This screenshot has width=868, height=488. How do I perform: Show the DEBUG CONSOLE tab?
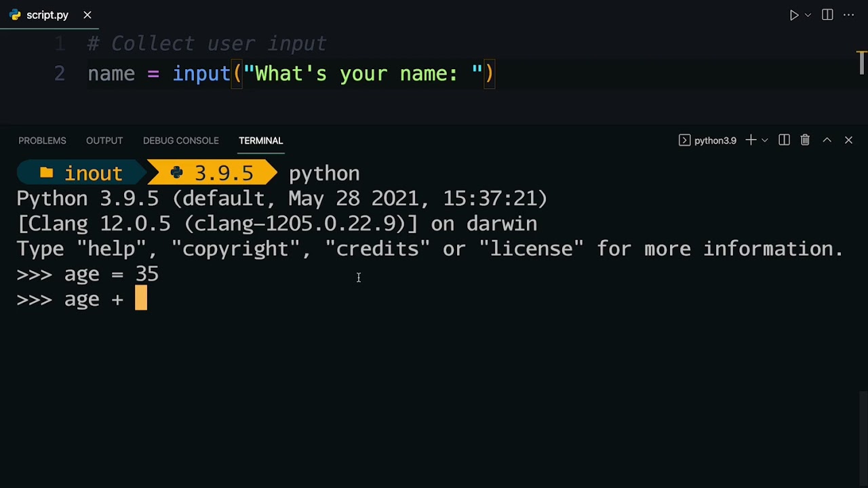click(180, 140)
